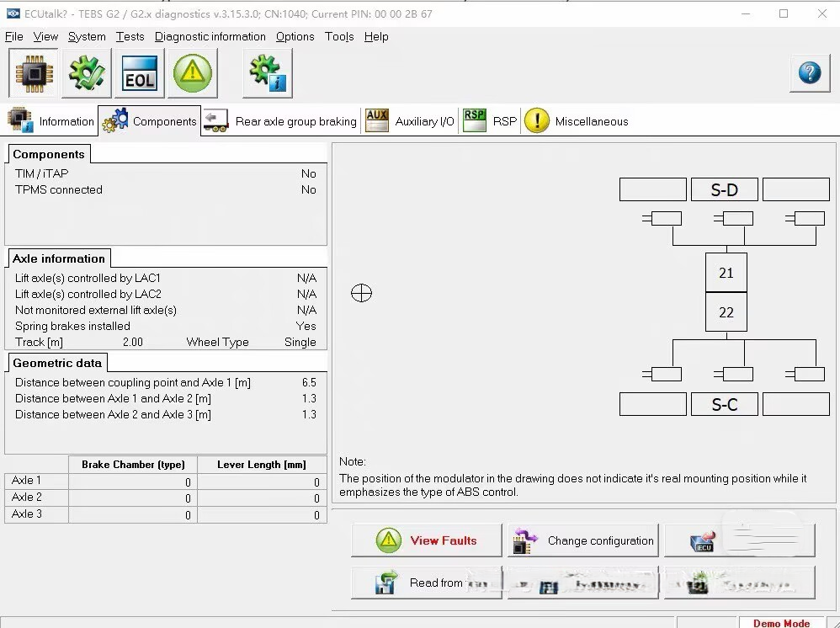The width and height of the screenshot is (840, 628).
Task: Click the ECU arrow icon button
Action: pyautogui.click(x=739, y=540)
